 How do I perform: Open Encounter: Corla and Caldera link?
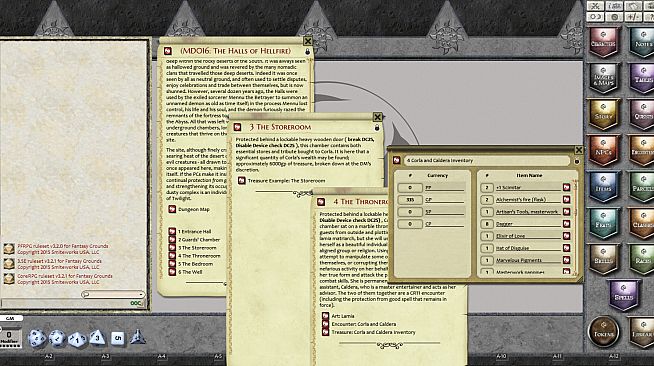(364, 324)
